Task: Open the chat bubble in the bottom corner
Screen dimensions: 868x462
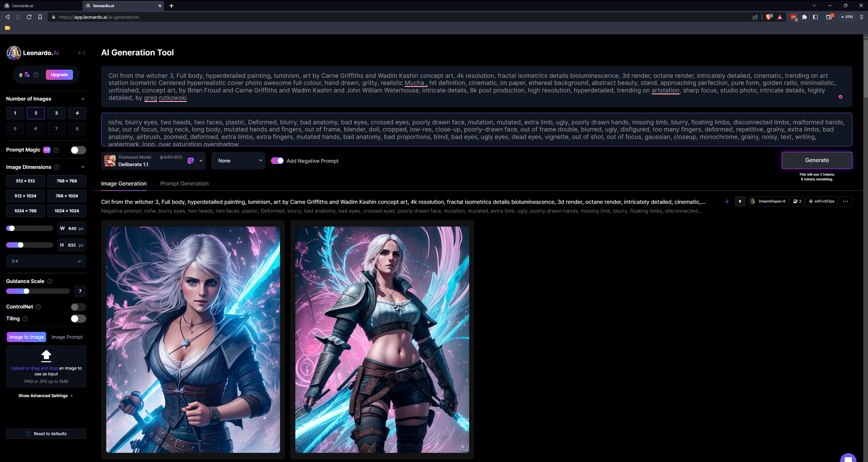Action: [x=848, y=458]
